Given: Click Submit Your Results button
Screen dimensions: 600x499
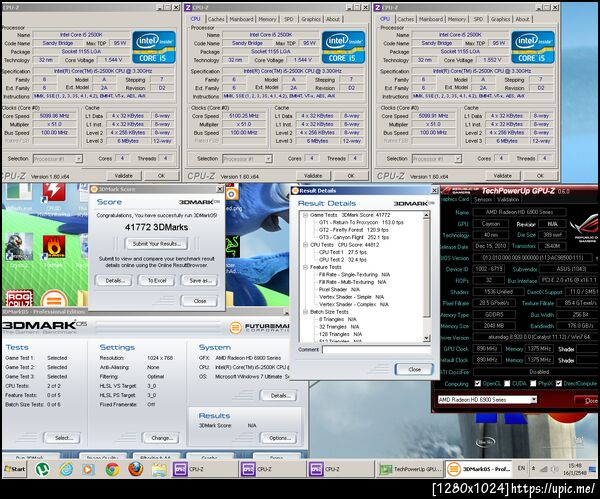Looking at the screenshot, I should coord(157,244).
